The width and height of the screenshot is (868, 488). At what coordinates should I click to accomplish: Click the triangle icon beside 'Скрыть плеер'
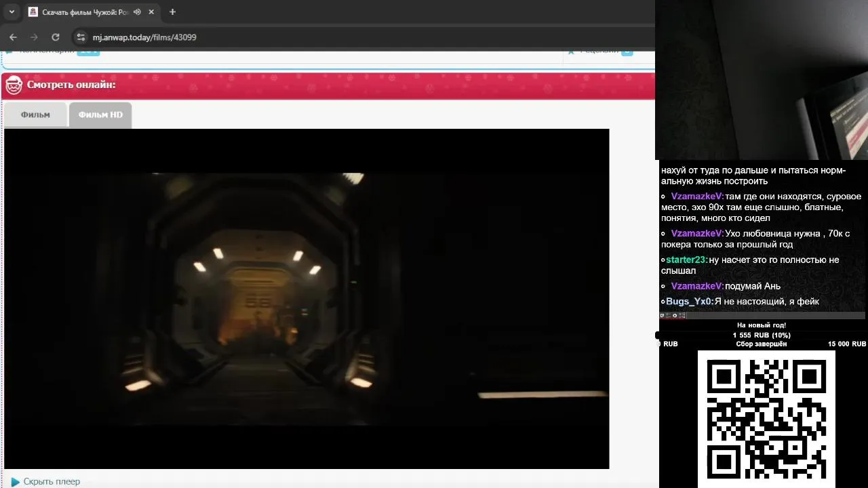pos(15,482)
